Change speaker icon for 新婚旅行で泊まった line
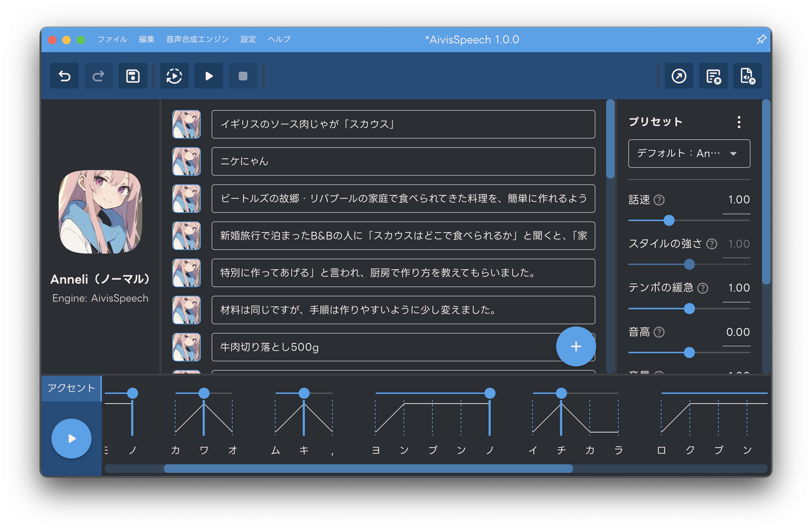This screenshot has height=530, width=812. point(186,236)
